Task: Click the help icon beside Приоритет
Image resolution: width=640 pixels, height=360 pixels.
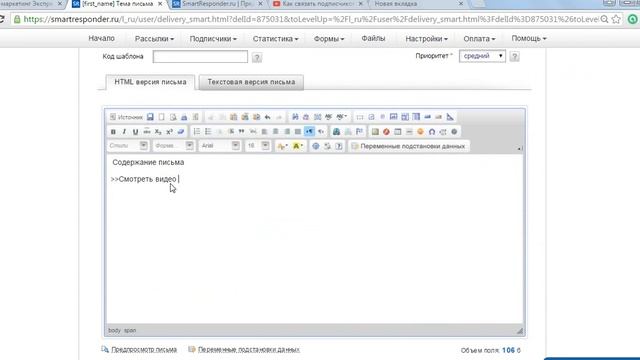Action: 515,56
